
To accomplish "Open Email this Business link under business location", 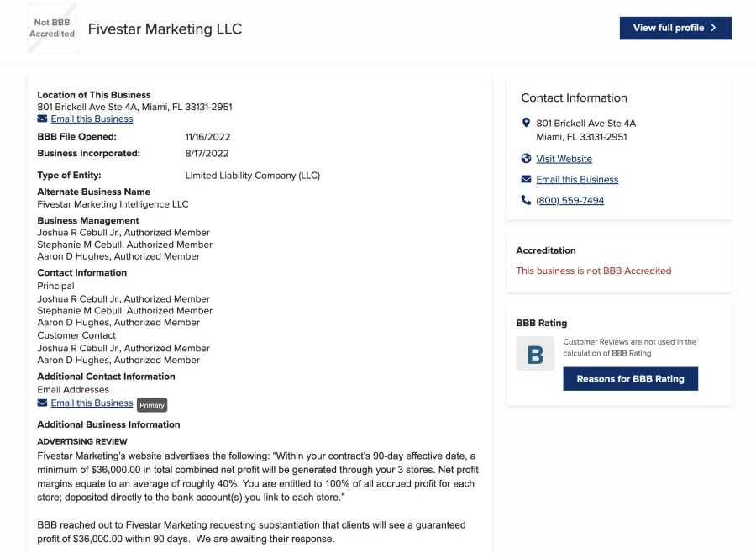I will [x=92, y=118].
